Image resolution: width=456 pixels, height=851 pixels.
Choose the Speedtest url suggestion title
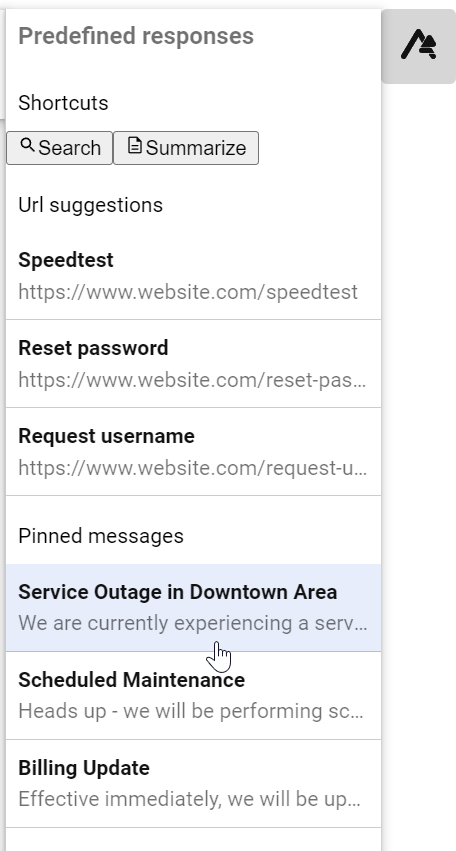(66, 260)
